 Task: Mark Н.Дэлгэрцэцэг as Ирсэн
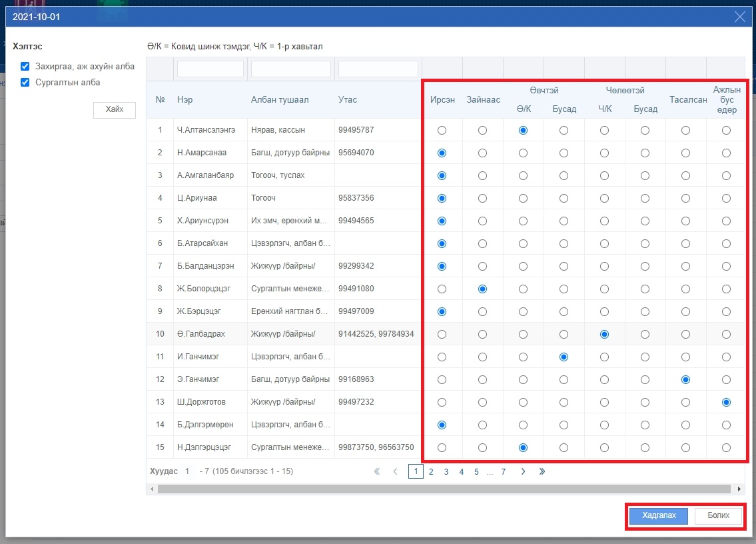pos(442,448)
